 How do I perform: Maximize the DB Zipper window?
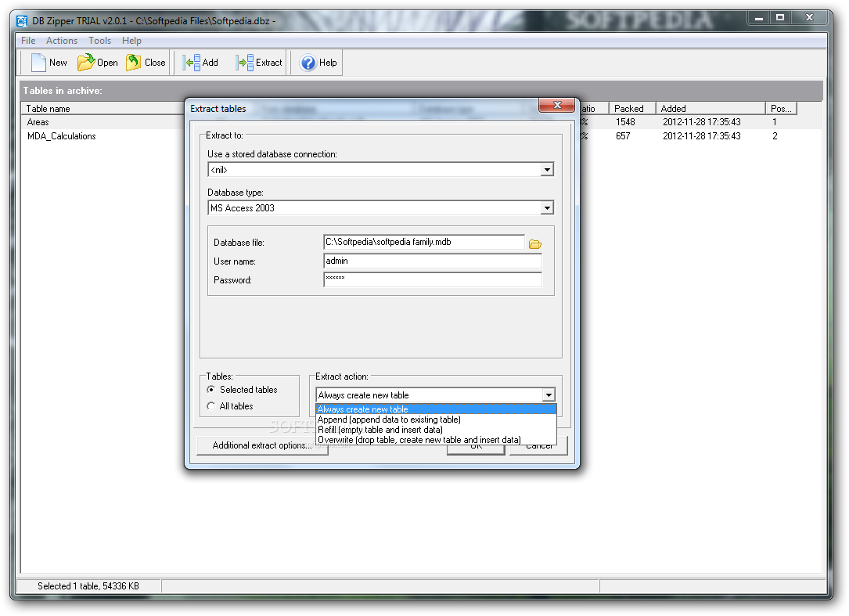click(780, 18)
